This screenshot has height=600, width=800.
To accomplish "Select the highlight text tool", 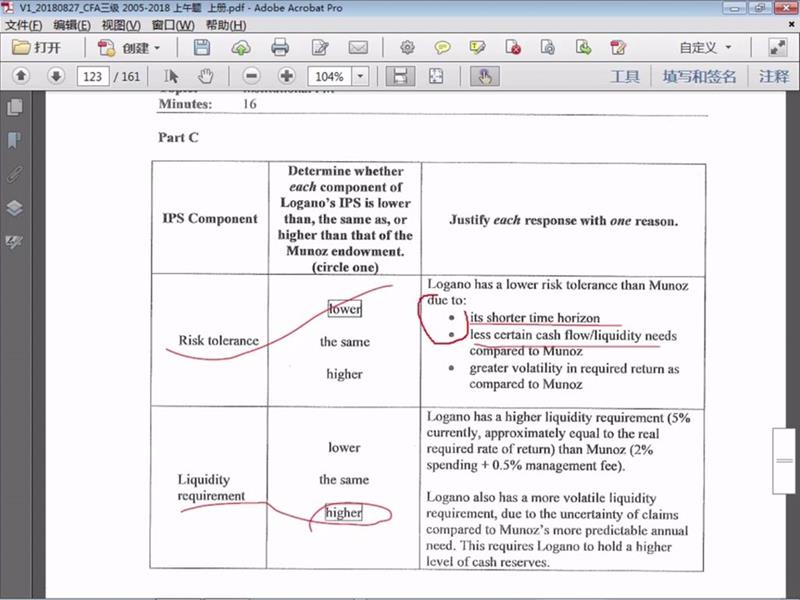I will pos(477,47).
